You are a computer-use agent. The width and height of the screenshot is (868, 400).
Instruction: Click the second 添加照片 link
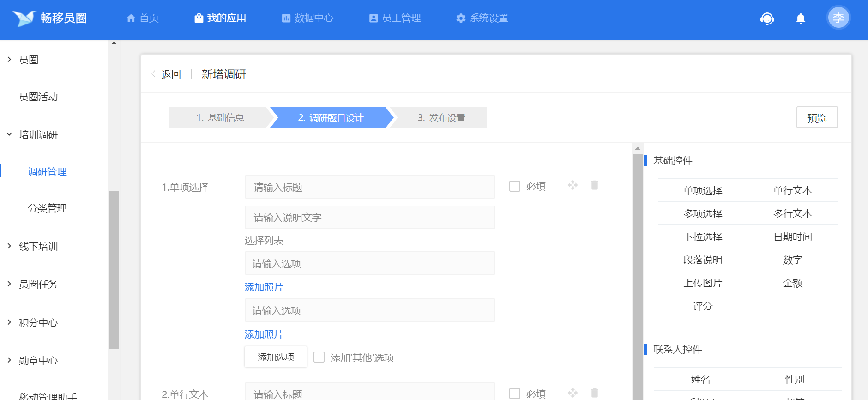pos(264,334)
